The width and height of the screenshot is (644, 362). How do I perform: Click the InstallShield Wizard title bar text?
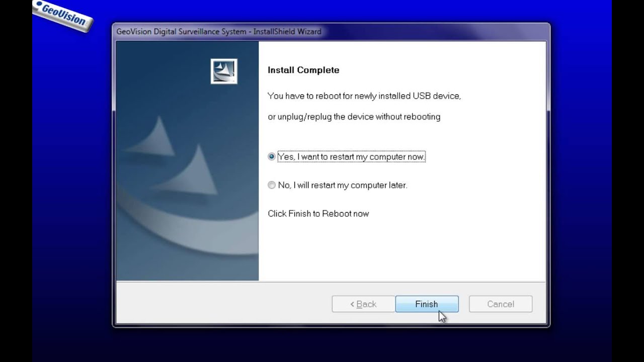219,31
